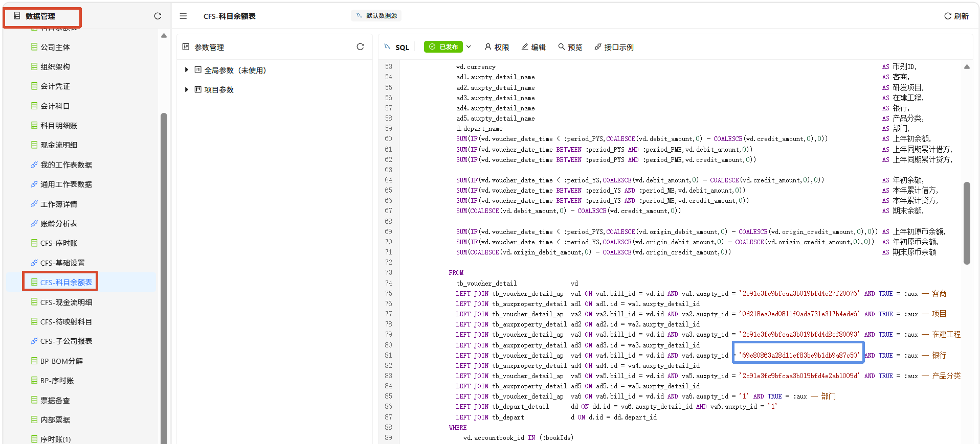The image size is (980, 444).
Task: Select 工作簿详情 in the sidebar
Action: [x=59, y=204]
